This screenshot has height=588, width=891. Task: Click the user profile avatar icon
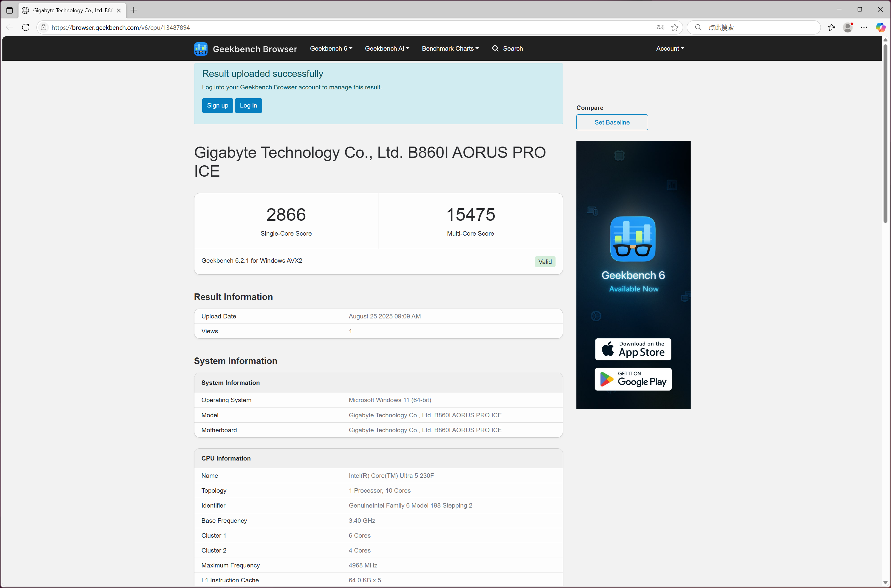click(847, 27)
